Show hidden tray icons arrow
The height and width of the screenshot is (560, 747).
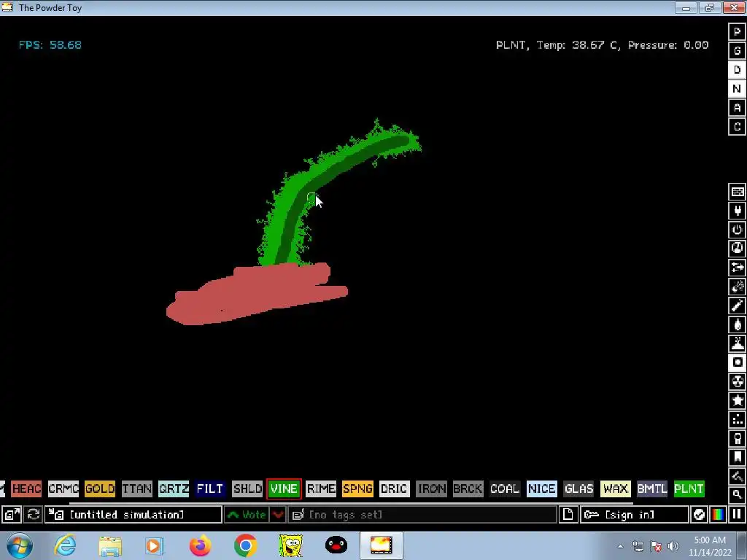pos(620,547)
